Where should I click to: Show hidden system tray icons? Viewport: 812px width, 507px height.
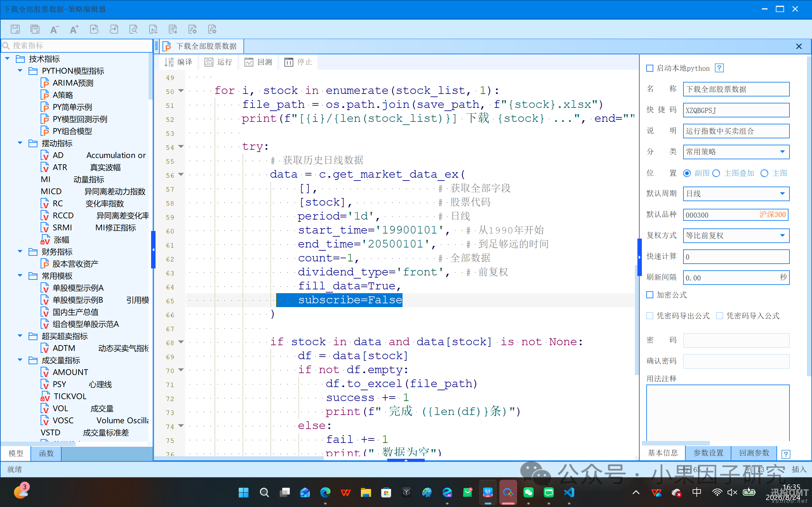click(636, 493)
